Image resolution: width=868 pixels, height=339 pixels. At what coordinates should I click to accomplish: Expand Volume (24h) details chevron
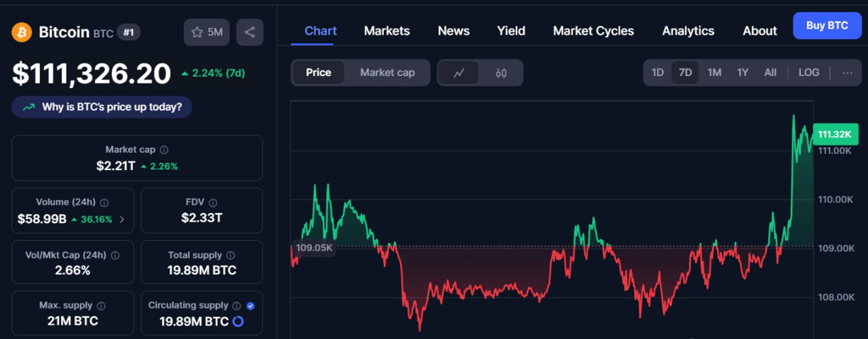(122, 219)
